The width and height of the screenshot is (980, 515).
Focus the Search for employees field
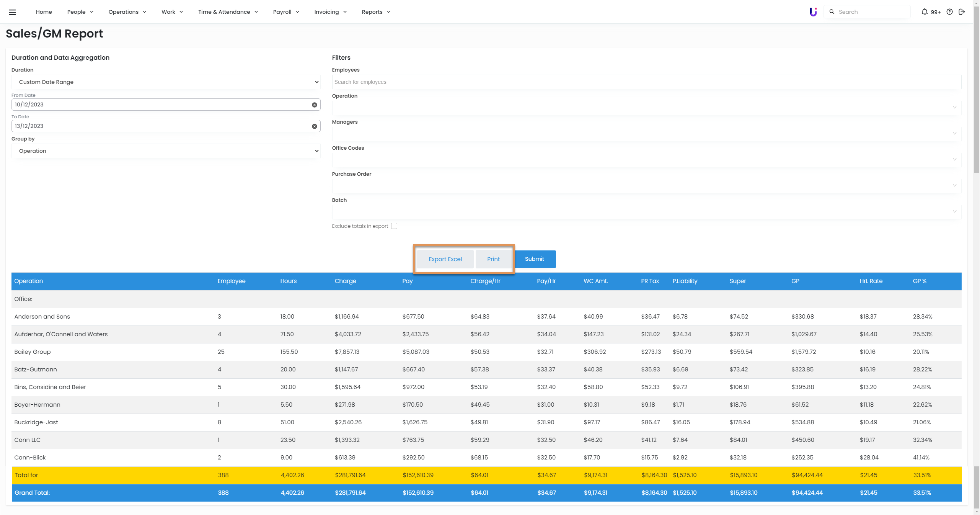tap(646, 82)
